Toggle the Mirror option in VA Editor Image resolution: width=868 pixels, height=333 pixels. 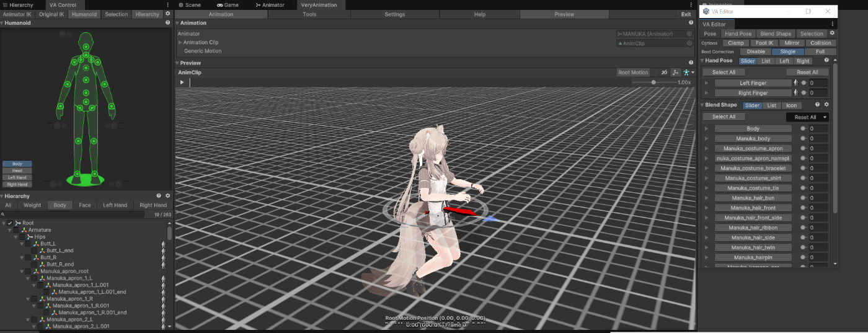[792, 43]
